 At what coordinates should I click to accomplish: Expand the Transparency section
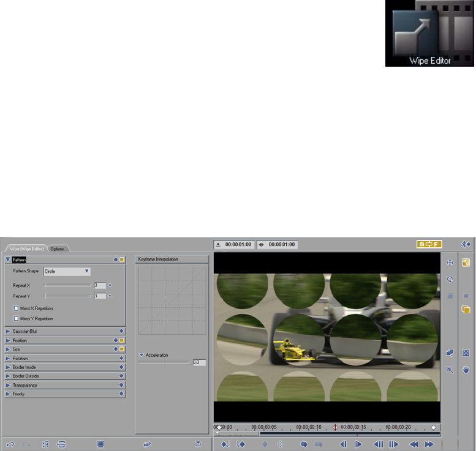pos(8,385)
